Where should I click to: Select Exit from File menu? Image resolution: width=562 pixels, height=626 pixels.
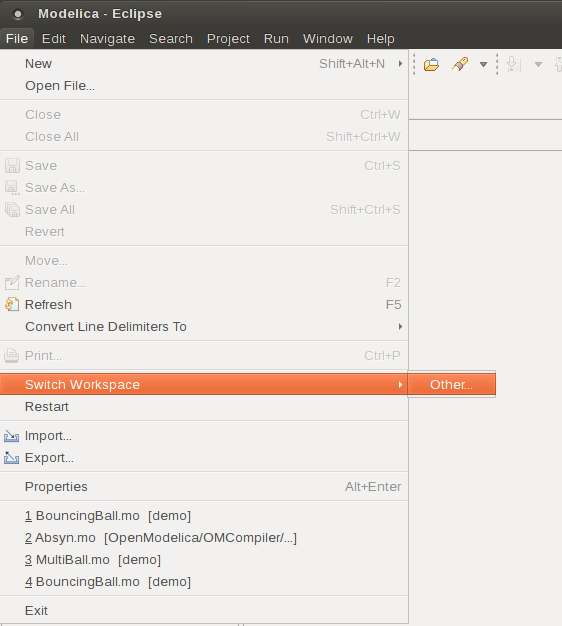point(204,611)
